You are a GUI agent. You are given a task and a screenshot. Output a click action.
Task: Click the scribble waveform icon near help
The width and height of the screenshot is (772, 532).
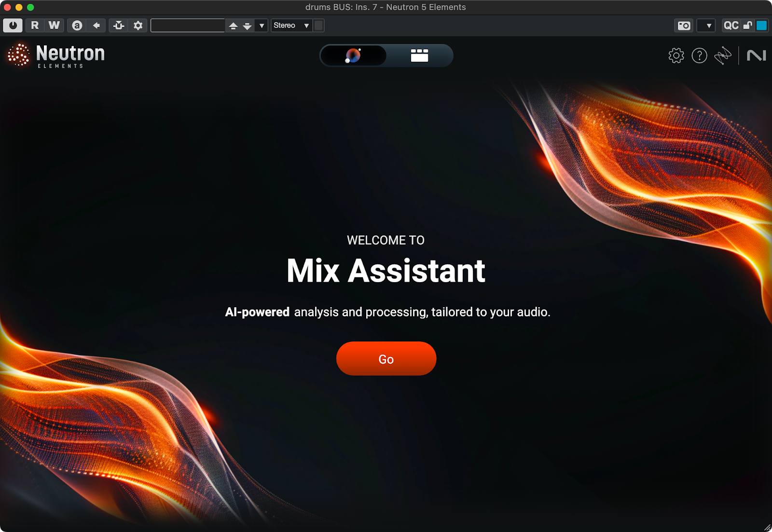coord(723,56)
